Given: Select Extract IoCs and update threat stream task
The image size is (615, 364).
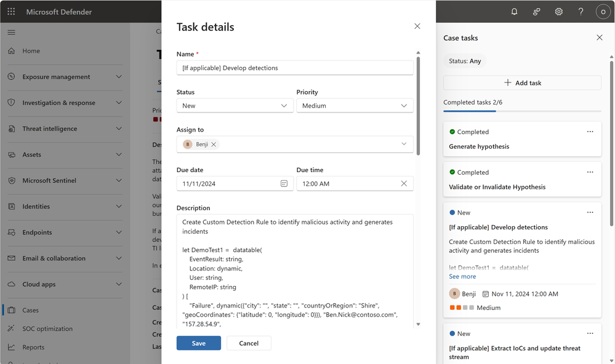Looking at the screenshot, I should 522,344.
